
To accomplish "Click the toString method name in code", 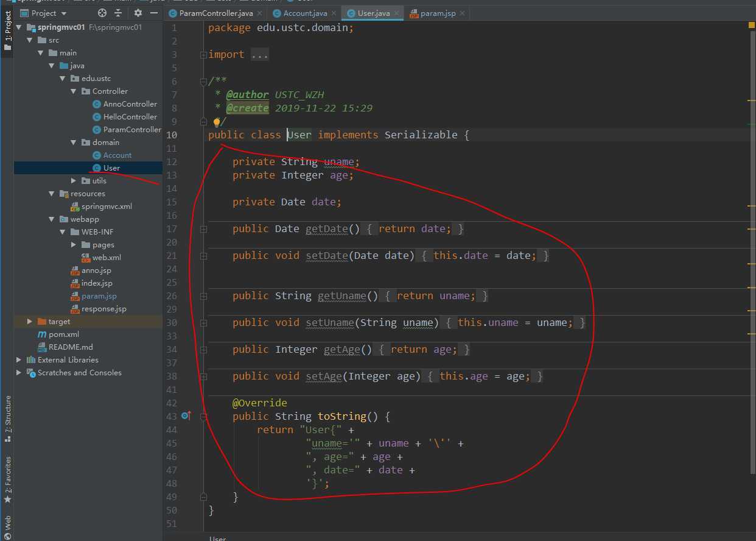I will tap(342, 417).
